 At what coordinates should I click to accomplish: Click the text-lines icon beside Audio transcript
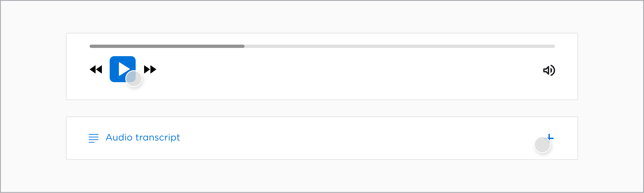click(x=94, y=138)
